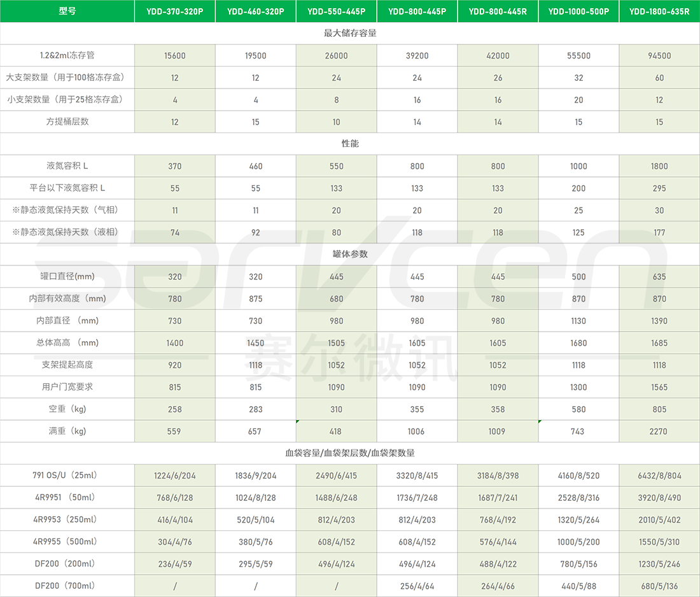Click the value 1400 in 总体高高 row
700x597 pixels.
(174, 343)
